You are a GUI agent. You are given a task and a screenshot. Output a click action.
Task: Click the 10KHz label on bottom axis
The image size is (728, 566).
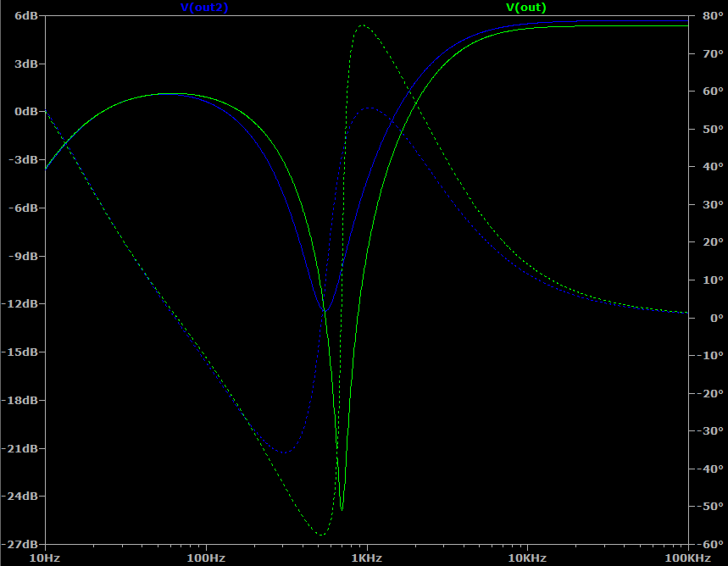pos(526,558)
